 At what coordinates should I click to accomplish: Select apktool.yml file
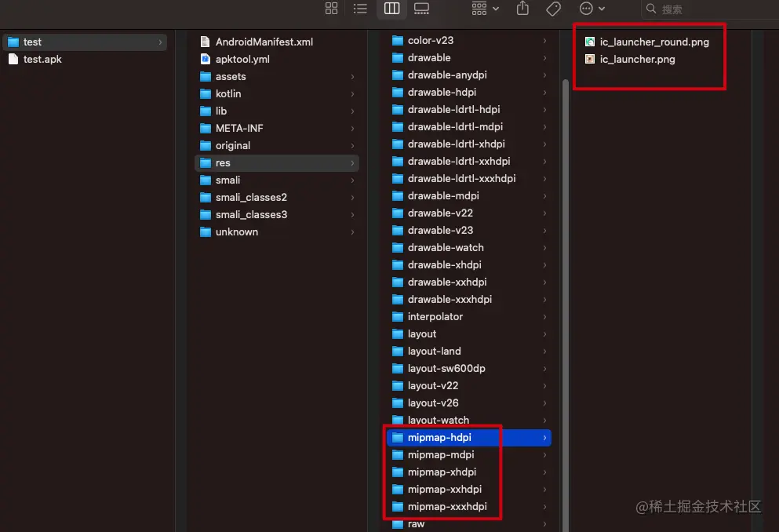point(277,59)
